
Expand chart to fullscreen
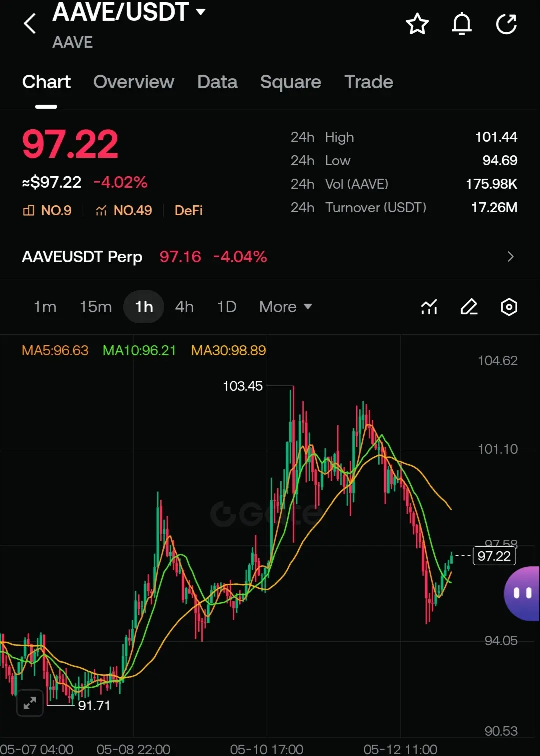[x=30, y=703]
